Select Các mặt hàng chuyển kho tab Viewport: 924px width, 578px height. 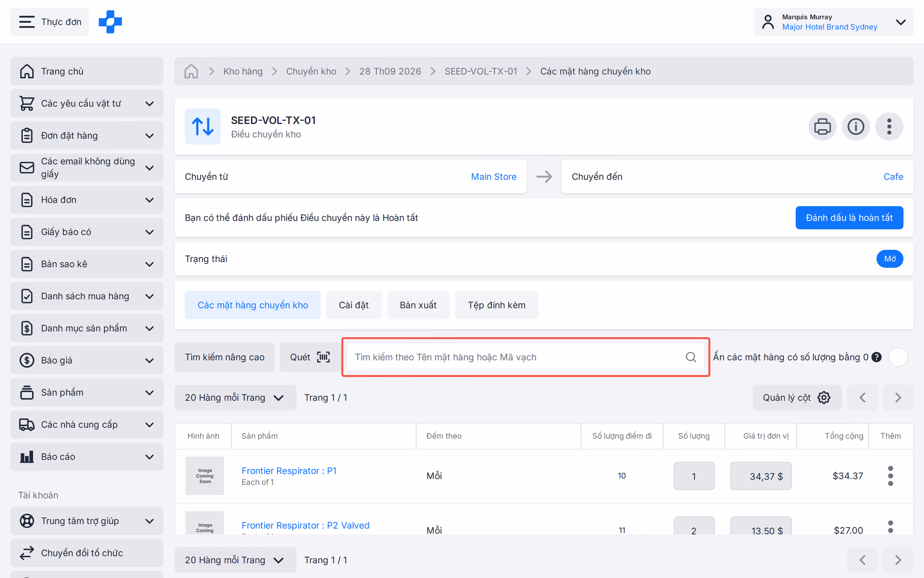(253, 305)
